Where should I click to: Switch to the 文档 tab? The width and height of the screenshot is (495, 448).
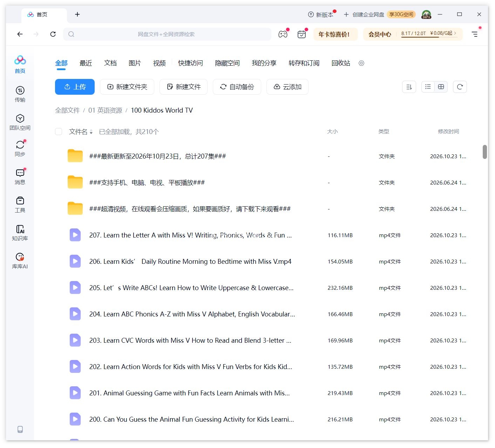tap(110, 63)
